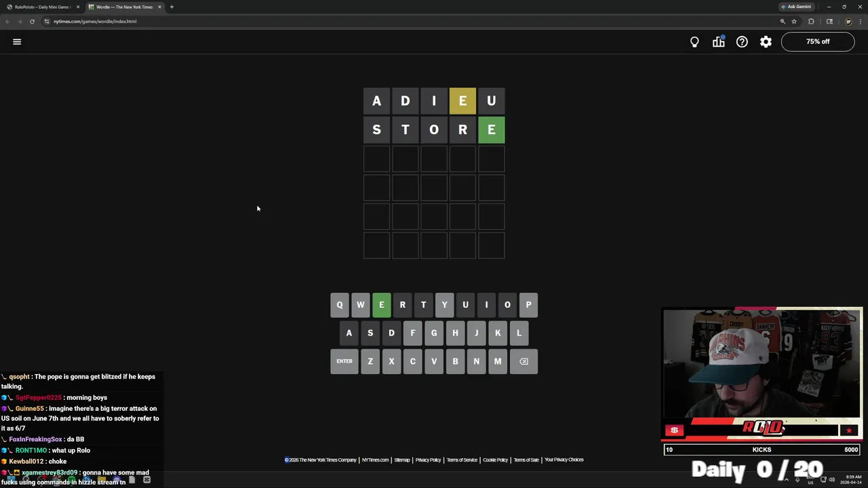Tap the B key
The height and width of the screenshot is (488, 868).
click(455, 361)
